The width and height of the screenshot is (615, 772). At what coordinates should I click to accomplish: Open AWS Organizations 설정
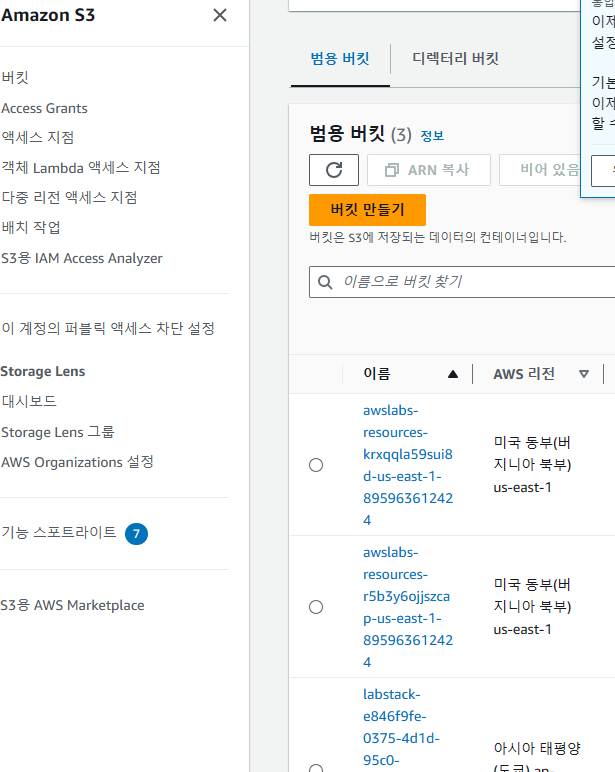[x=77, y=462]
